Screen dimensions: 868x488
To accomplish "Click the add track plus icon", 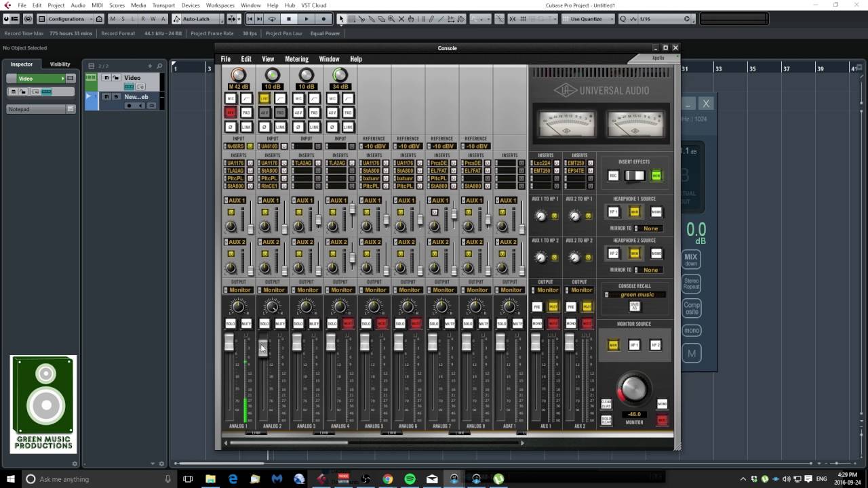I will coord(151,66).
